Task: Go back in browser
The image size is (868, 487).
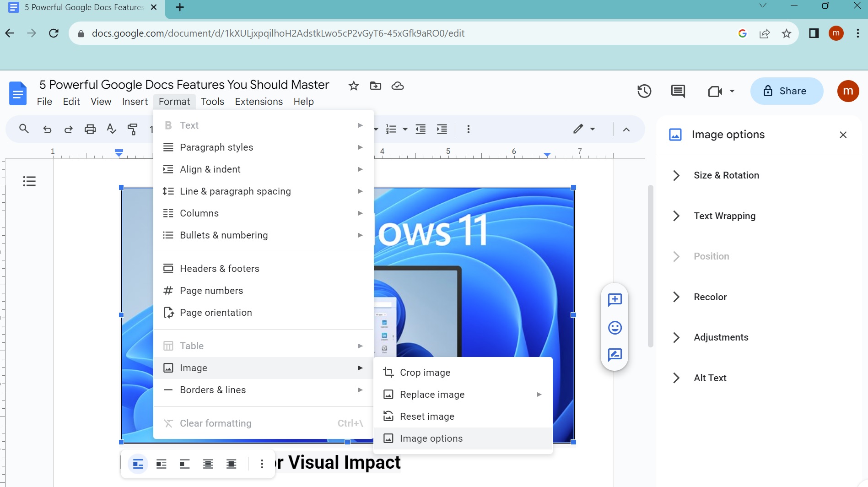Action: tap(10, 33)
